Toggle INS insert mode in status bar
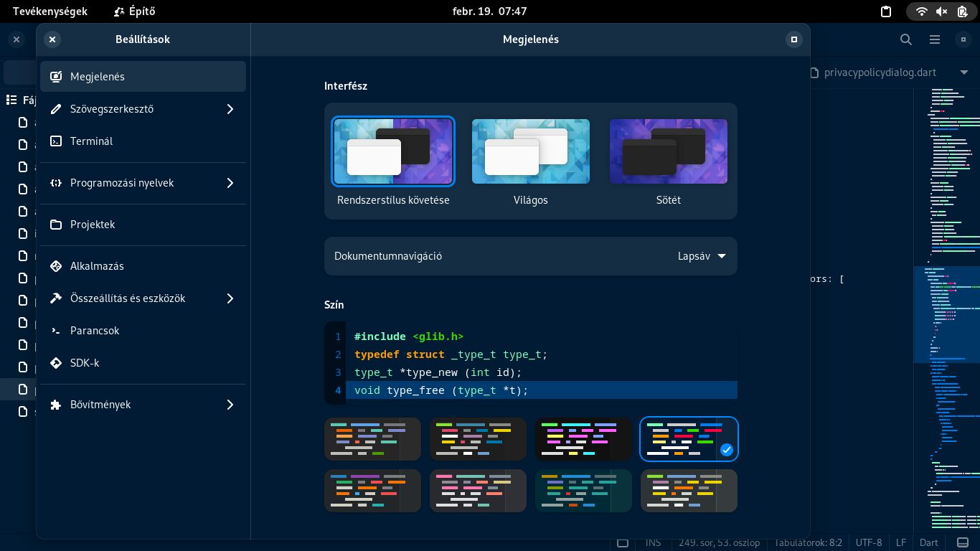This screenshot has height=551, width=980. click(x=654, y=542)
